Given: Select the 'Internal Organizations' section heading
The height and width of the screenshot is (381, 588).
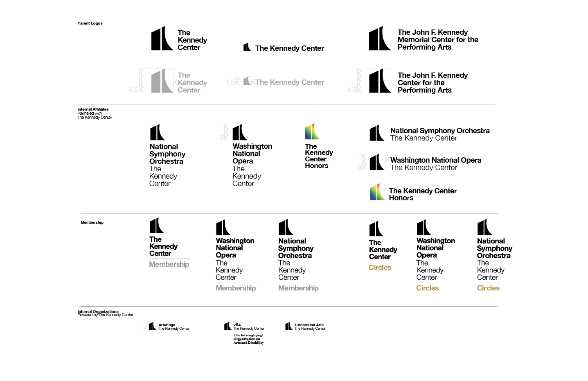Looking at the screenshot, I should 98,311.
